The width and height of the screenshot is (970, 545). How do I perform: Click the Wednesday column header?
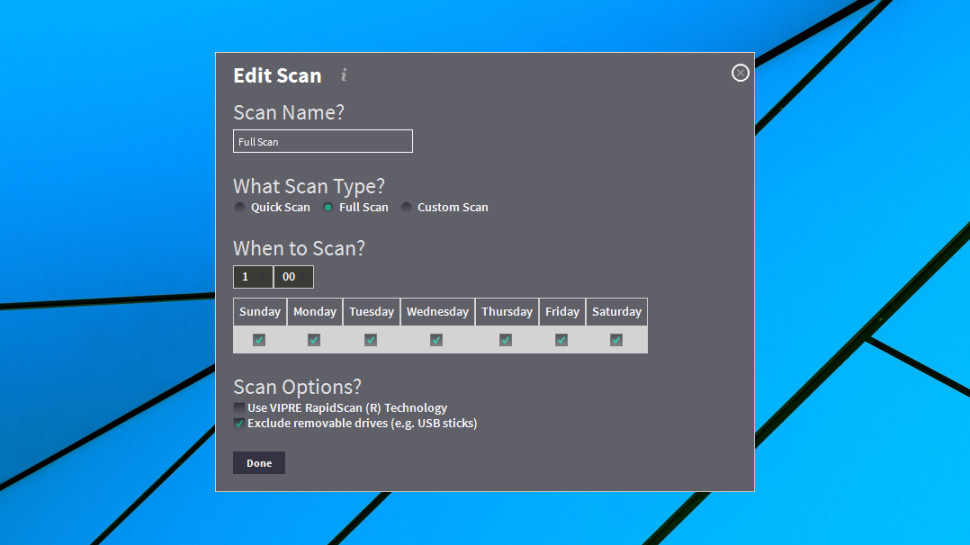coord(437,312)
